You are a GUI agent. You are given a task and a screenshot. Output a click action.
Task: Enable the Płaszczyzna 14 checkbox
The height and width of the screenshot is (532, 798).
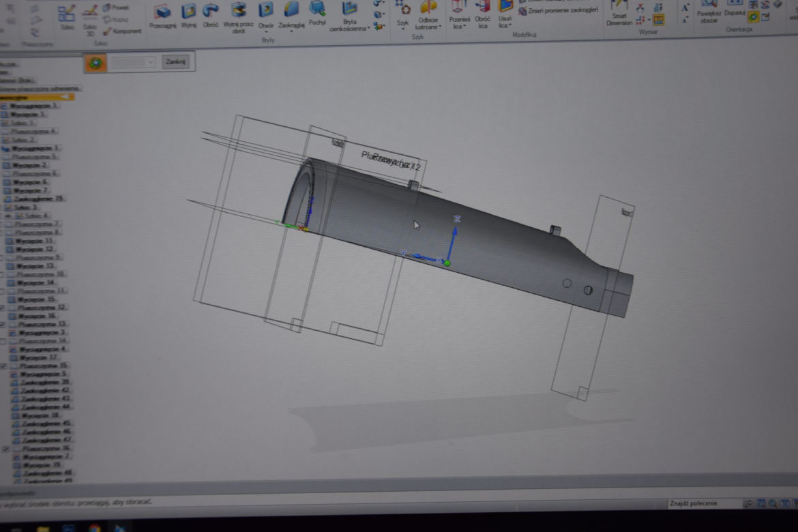tap(3, 341)
